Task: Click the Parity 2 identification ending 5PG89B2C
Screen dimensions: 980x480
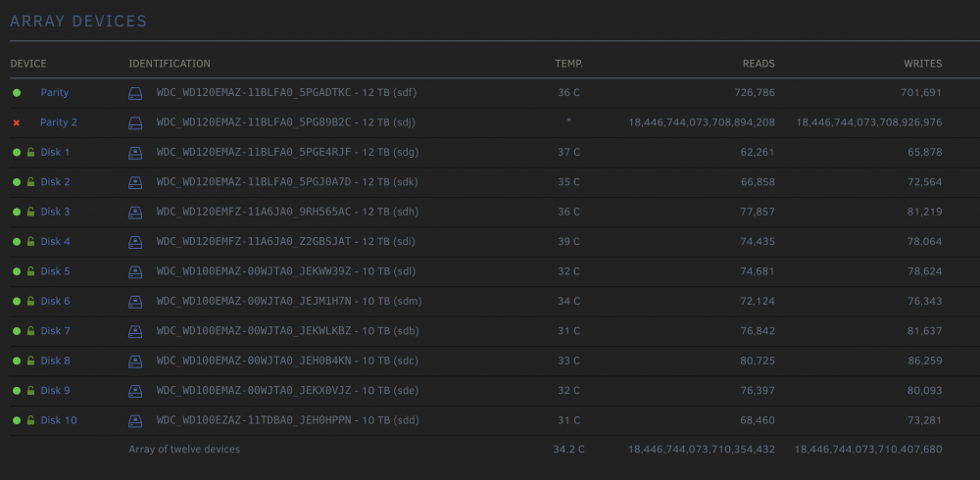Action: point(285,122)
